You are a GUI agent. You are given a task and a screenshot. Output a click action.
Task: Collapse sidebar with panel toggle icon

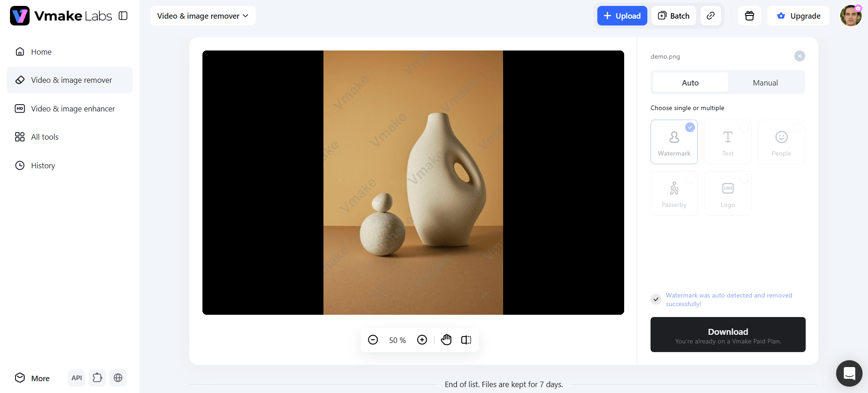[123, 16]
